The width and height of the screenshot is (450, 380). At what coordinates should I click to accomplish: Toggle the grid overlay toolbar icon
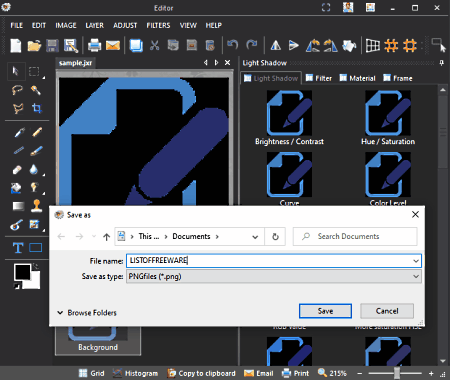point(373,45)
